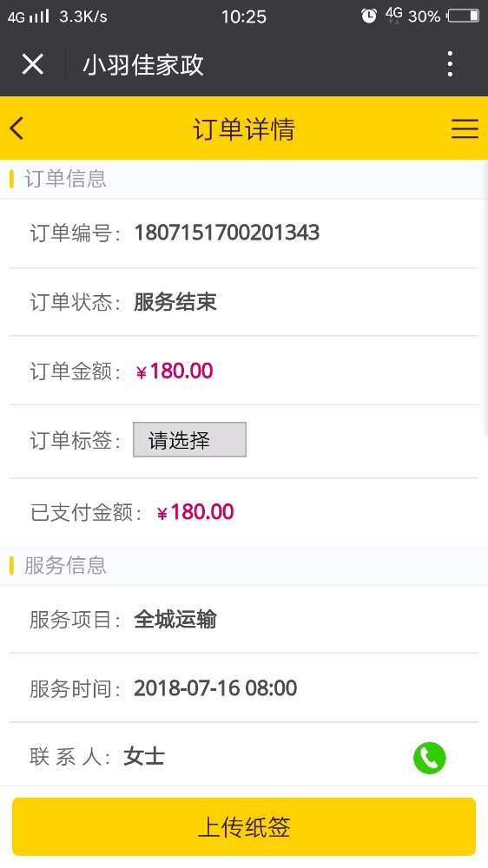488x868 pixels.
Task: Tap the 订单详情 page title
Action: point(244,129)
